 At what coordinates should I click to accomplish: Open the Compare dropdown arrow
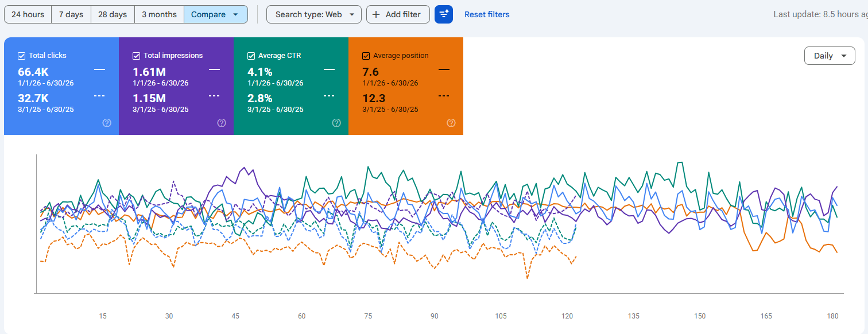click(x=235, y=14)
